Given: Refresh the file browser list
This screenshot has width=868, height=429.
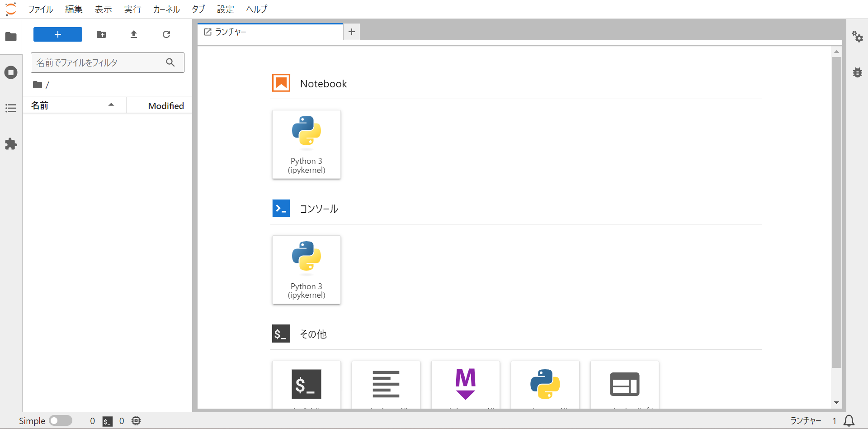Looking at the screenshot, I should point(166,34).
